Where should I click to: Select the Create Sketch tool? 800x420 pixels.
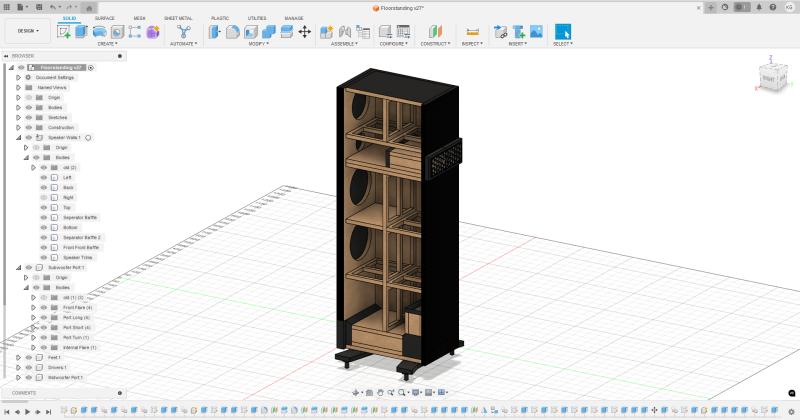coord(65,32)
